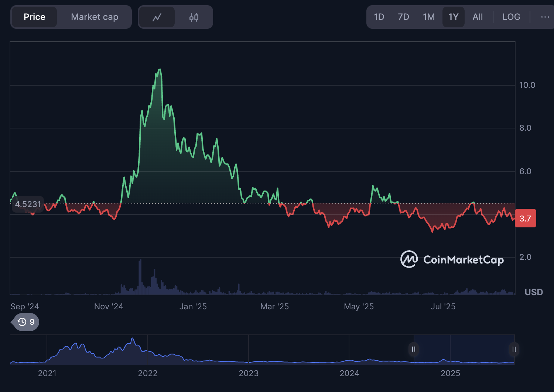Screen dimensions: 554x392
Task: Open the three-dot more options menu
Action: click(545, 17)
